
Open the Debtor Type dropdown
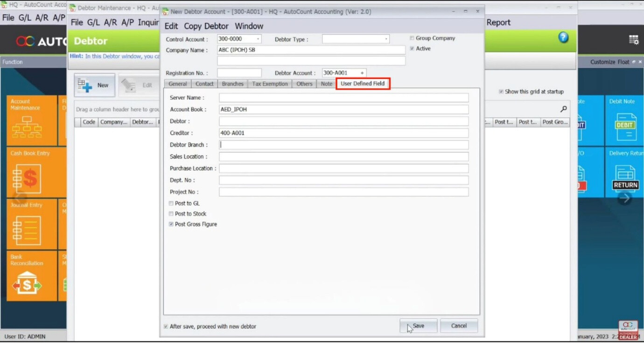pyautogui.click(x=386, y=39)
